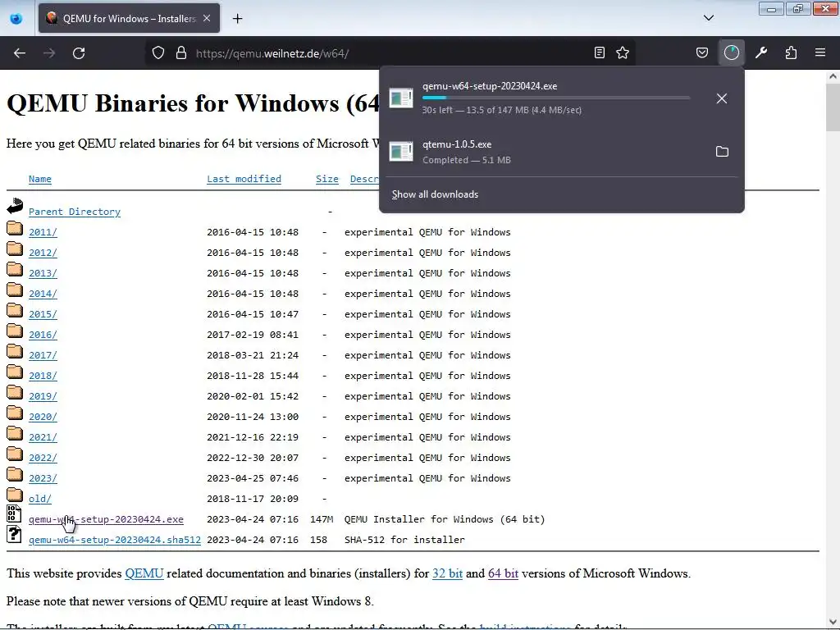Click the folder icon beside 2011/
The height and width of the screenshot is (630, 840).
[x=15, y=229]
